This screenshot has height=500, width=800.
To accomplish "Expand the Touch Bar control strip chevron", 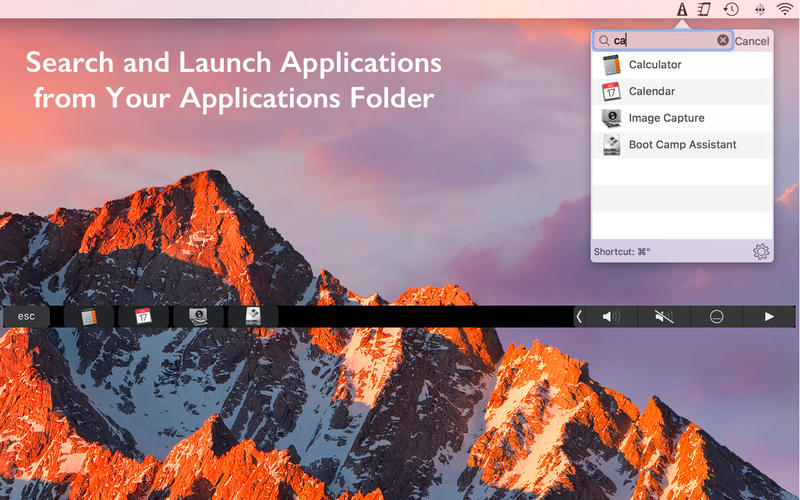I will pos(579,317).
